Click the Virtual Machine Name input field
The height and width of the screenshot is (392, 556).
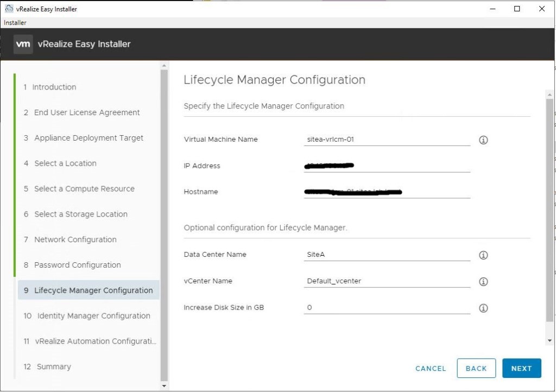(387, 140)
